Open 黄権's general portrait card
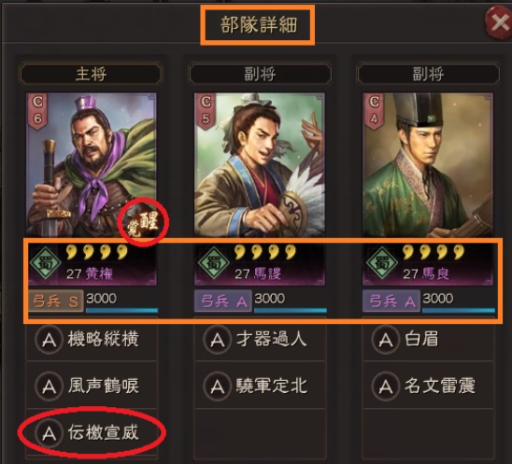512x464 pixels. pyautogui.click(x=91, y=165)
